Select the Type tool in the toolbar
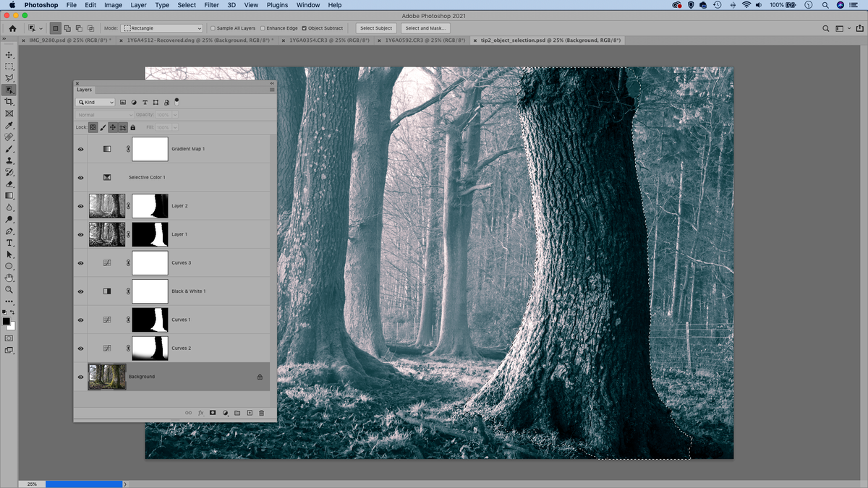 coord(9,243)
